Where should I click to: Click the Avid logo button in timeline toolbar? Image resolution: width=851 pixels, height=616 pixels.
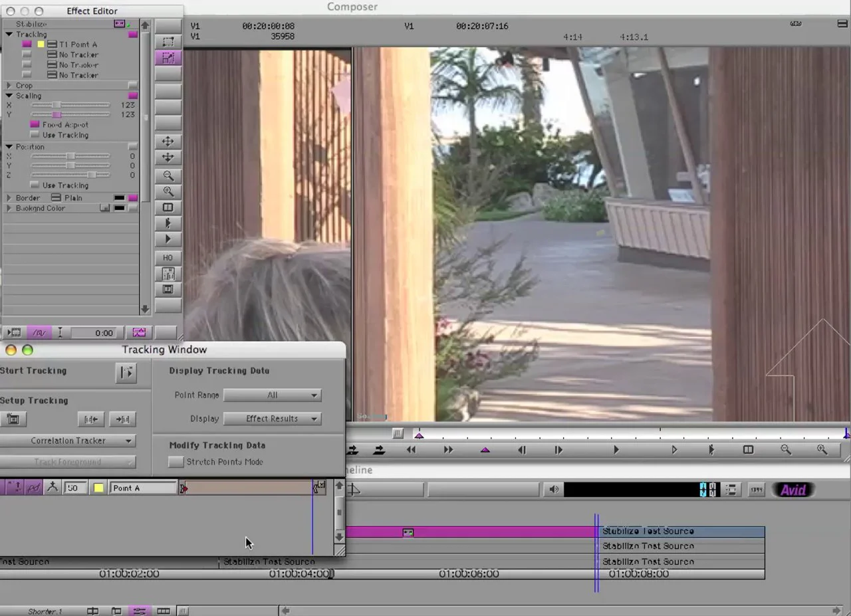tap(793, 490)
